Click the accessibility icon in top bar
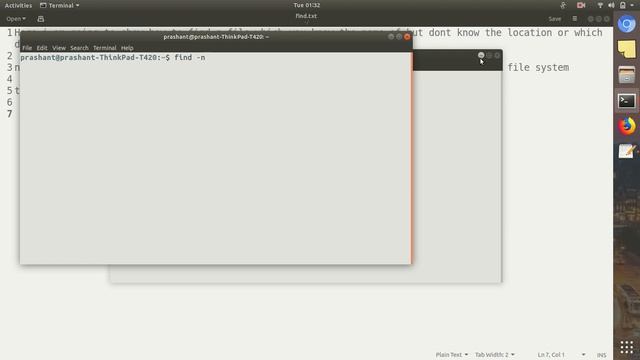640x360 pixels. coord(563,5)
